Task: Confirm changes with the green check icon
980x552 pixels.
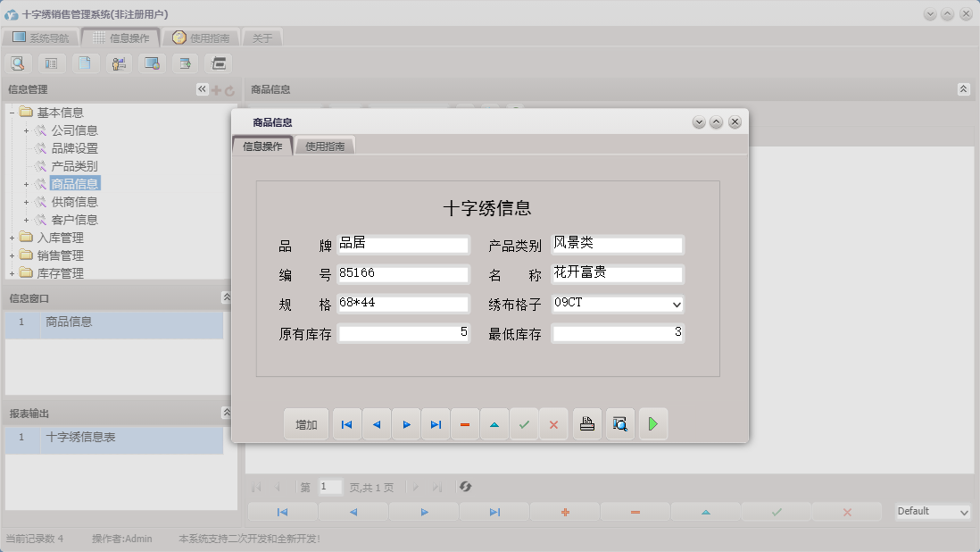Action: coord(525,424)
